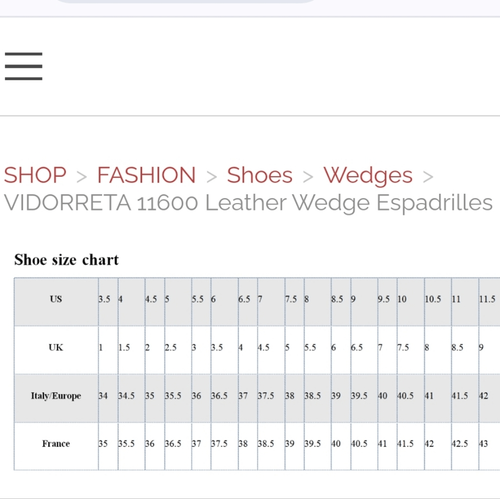Click the France size 42.5 cell

click(x=465, y=446)
